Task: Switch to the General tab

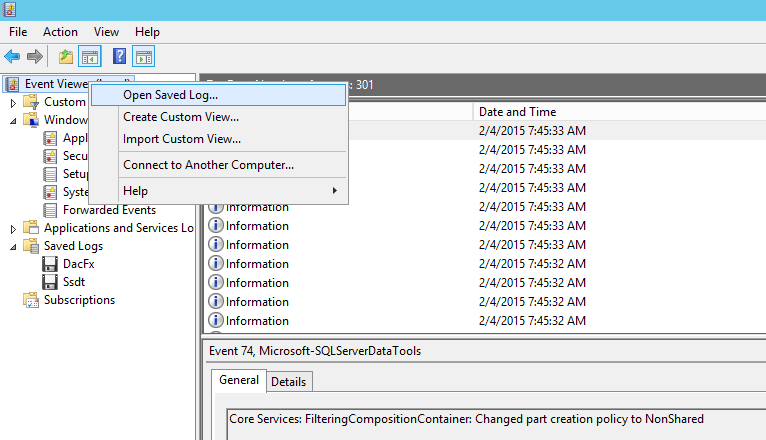Action: click(239, 380)
